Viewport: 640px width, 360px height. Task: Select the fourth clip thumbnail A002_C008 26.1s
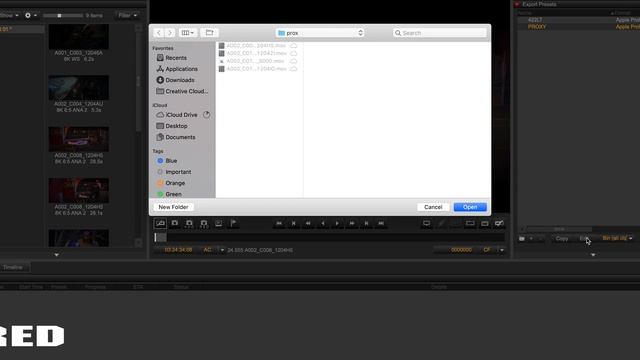tap(78, 190)
